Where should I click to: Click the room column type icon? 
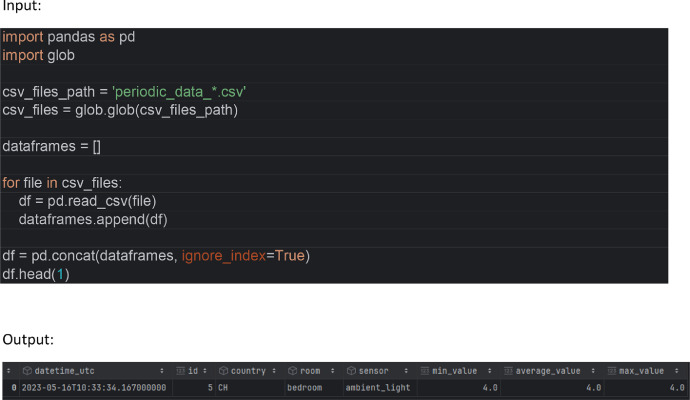coord(292,371)
